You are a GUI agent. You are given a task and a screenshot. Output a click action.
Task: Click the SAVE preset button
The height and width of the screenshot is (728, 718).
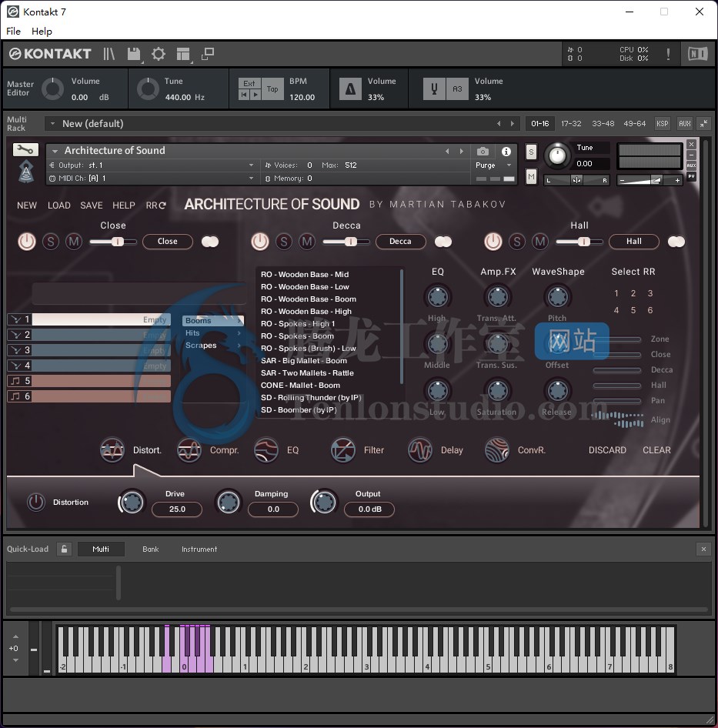point(92,205)
